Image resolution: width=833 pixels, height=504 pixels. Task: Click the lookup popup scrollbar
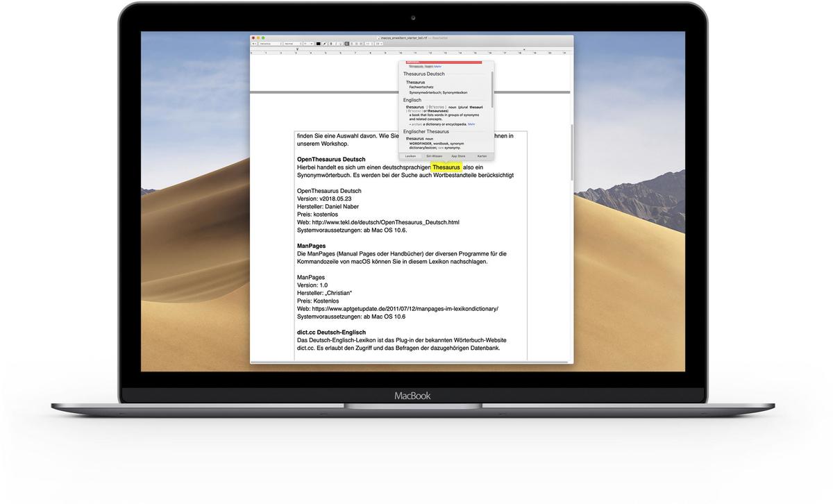(x=492, y=89)
